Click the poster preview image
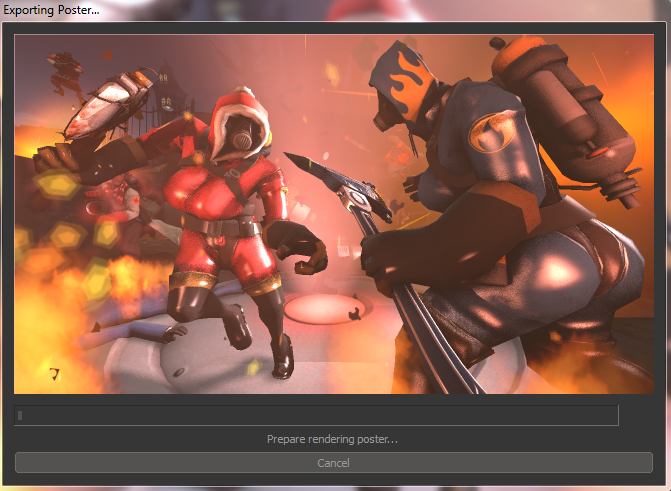Viewport: 671px width, 491px height. click(334, 214)
